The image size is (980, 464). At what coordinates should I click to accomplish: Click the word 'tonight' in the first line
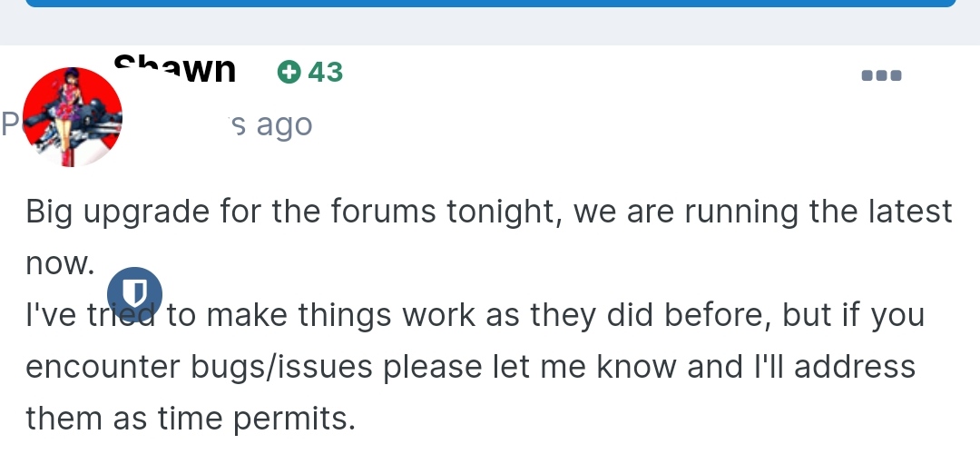click(505, 212)
